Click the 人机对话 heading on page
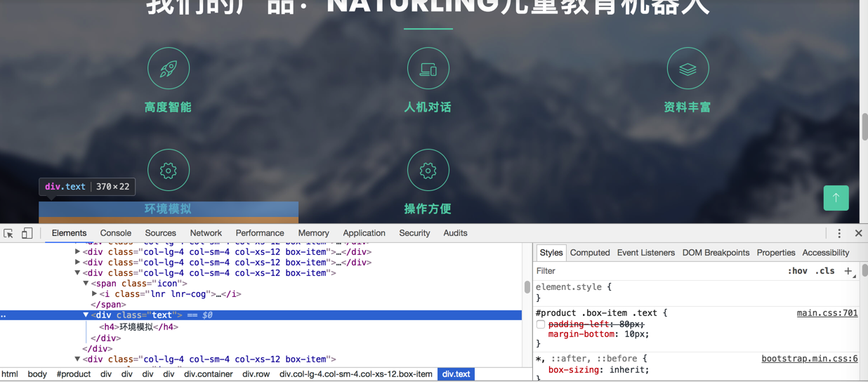Image resolution: width=868 pixels, height=382 pixels. (x=428, y=107)
